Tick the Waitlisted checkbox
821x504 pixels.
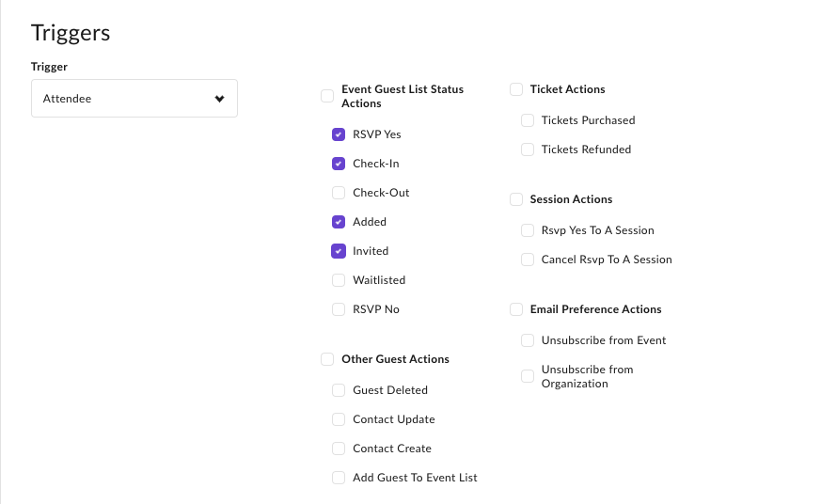(339, 280)
